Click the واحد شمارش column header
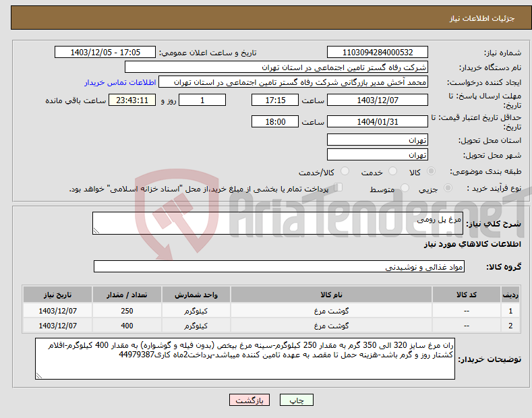This screenshot has height=418, width=532. pyautogui.click(x=196, y=295)
